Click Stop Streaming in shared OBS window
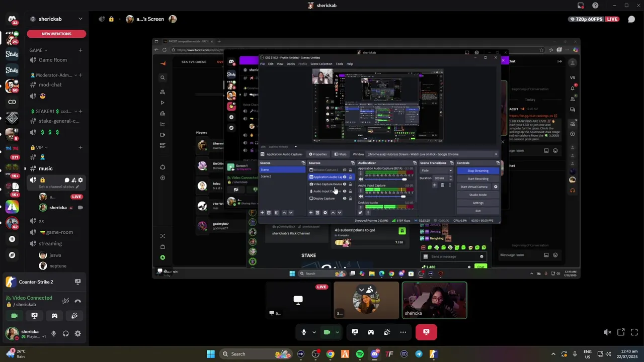Image resolution: width=644 pixels, height=362 pixels. tap(477, 170)
